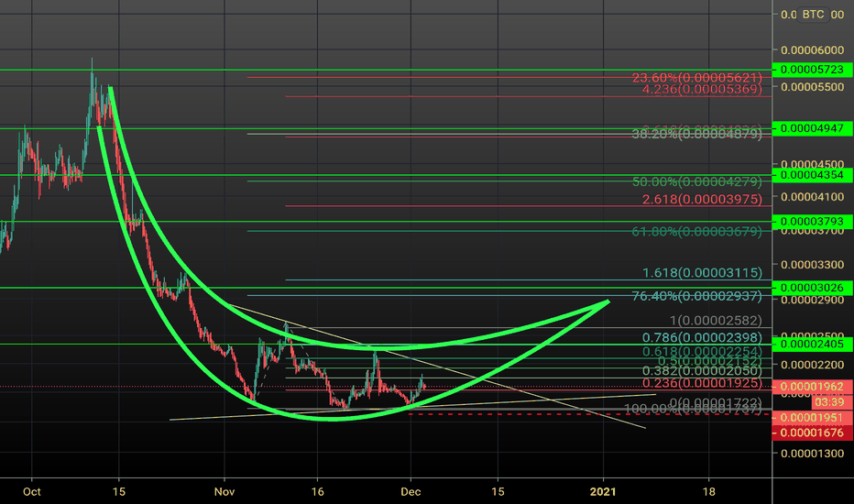This screenshot has width=854, height=504.
Task: Select the 0.00005723 green price label
Action: click(x=812, y=70)
